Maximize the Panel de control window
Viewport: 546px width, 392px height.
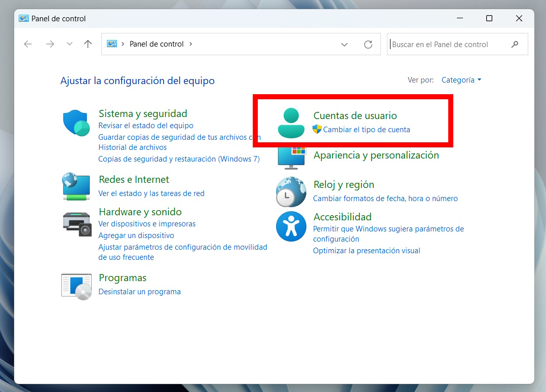[489, 18]
